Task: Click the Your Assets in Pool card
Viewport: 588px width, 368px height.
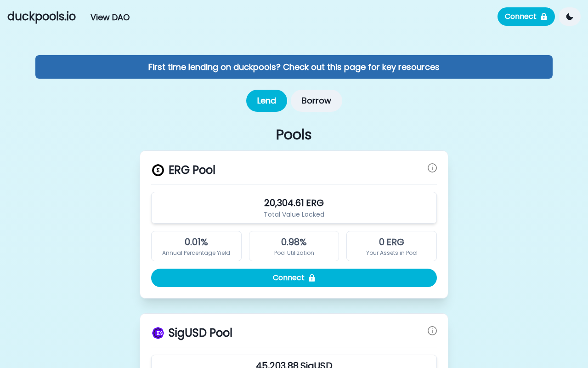Action: coord(391,246)
